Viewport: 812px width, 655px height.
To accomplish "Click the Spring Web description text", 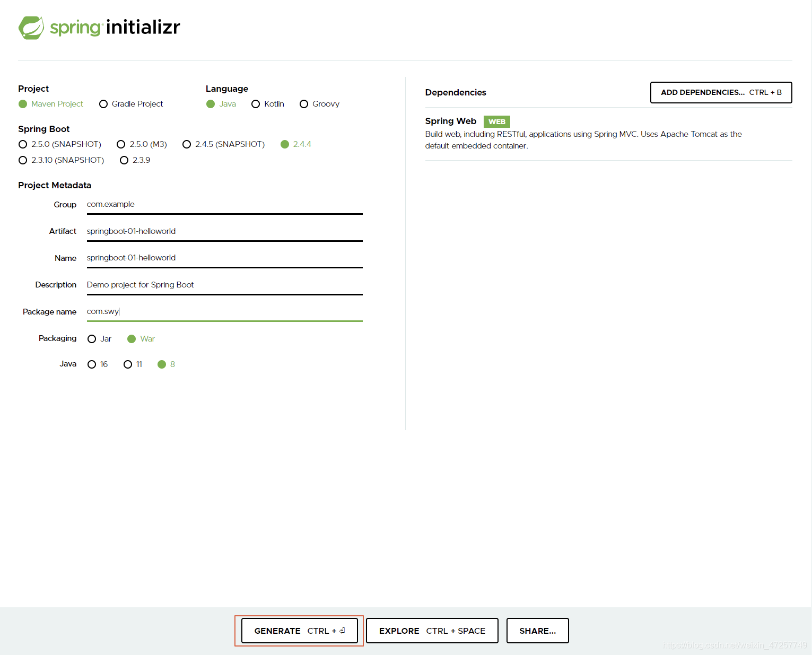I will (x=583, y=140).
